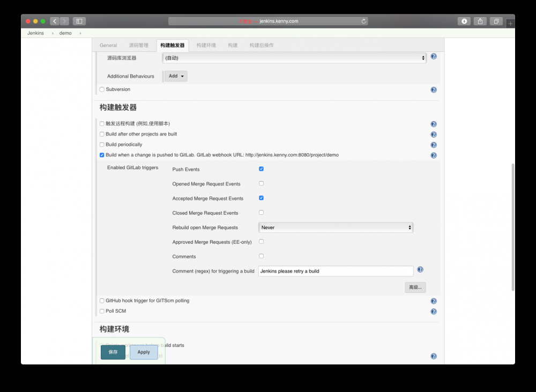Click the page vertical scrollbar

click(513, 227)
